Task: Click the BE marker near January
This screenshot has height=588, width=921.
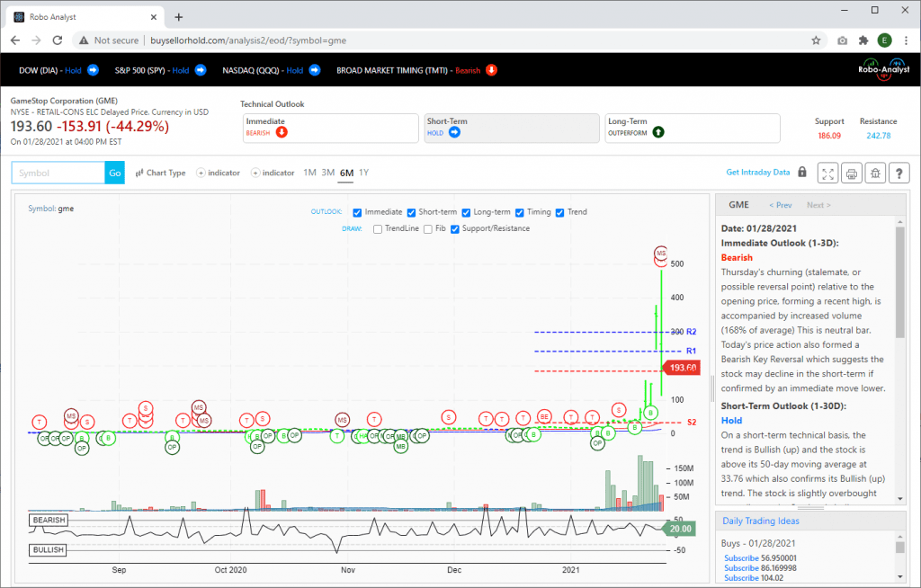Action: pos(544,416)
